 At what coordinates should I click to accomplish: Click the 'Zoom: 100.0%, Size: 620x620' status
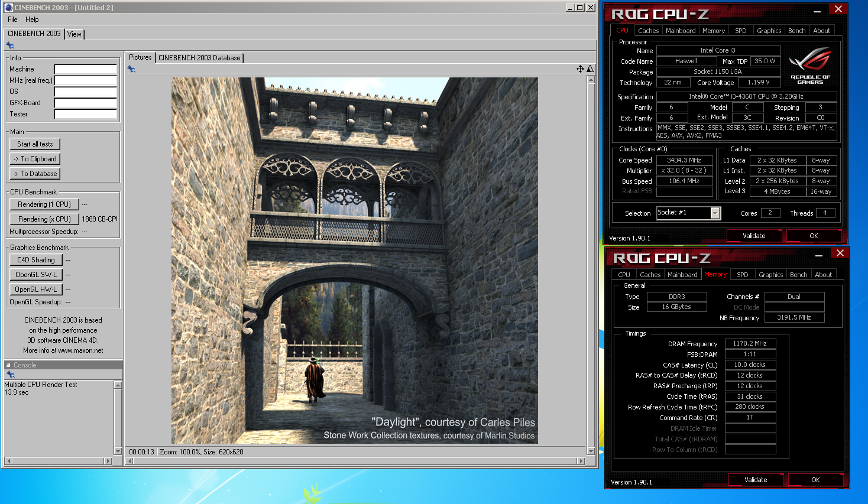coord(201,452)
